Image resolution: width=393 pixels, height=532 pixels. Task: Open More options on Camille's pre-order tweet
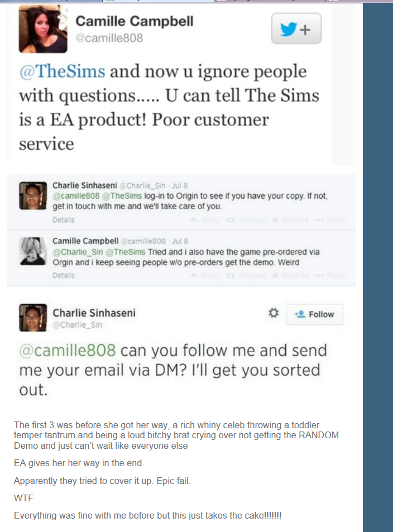(x=329, y=275)
